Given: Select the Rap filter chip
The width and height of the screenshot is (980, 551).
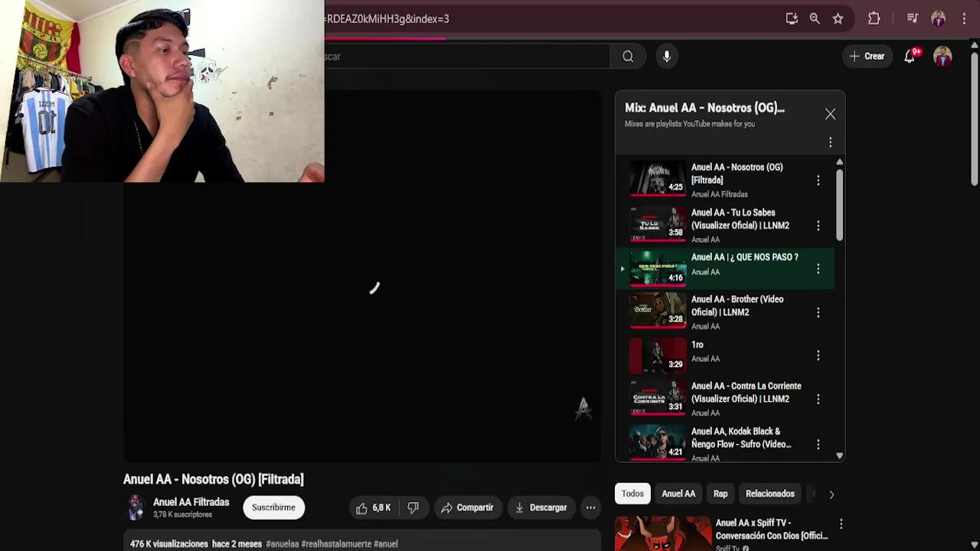Looking at the screenshot, I should pos(720,494).
